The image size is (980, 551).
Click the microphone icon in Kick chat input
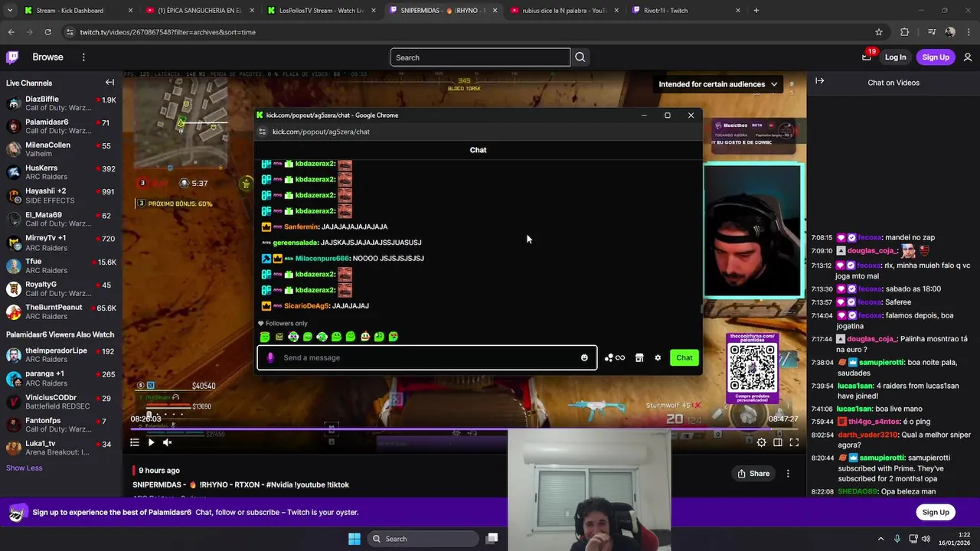(270, 357)
